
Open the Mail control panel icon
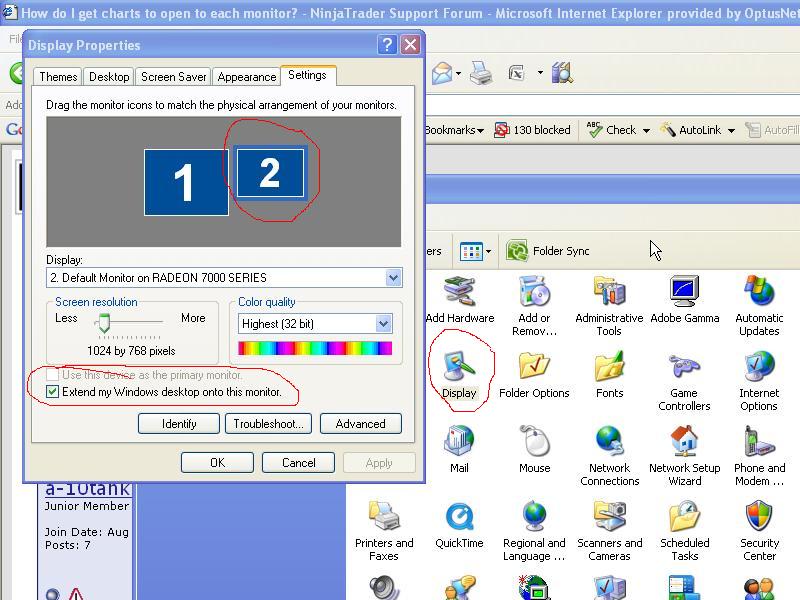point(459,449)
